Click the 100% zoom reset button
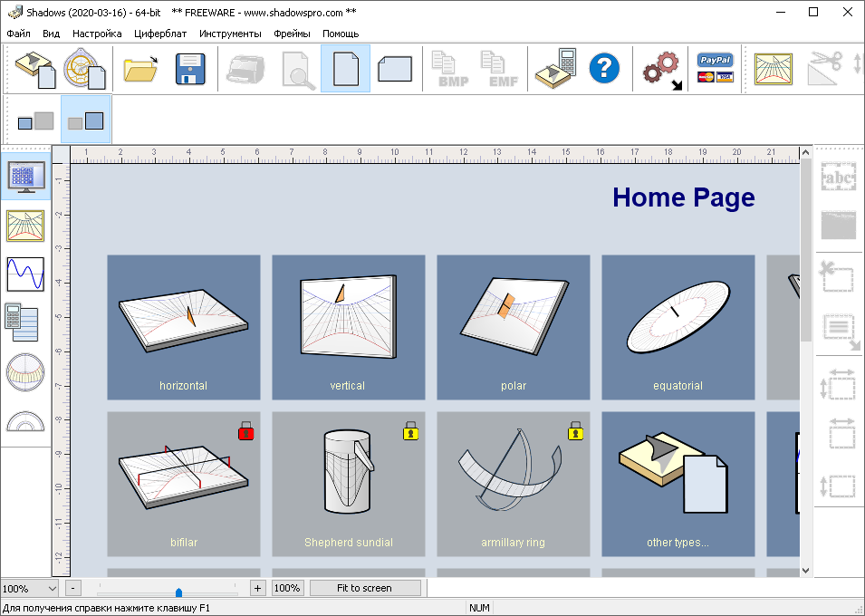This screenshot has height=616, width=865. click(287, 588)
